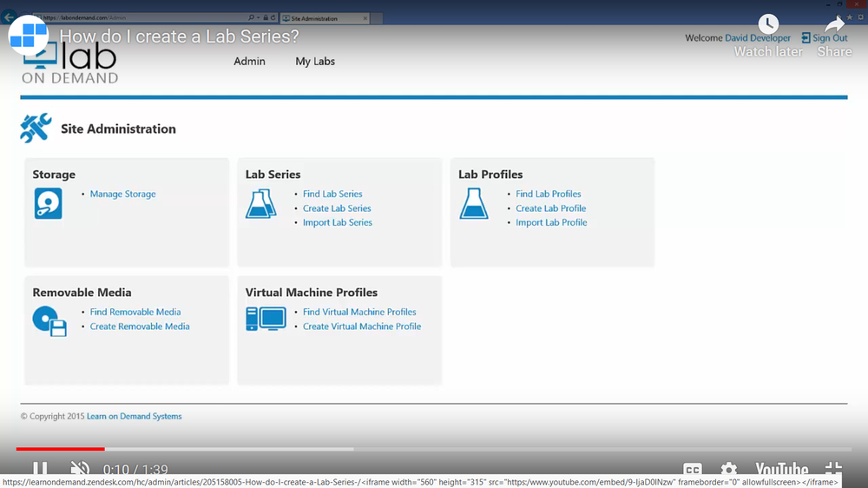The height and width of the screenshot is (488, 868).
Task: Open YouTube video settings gear
Action: (728, 470)
